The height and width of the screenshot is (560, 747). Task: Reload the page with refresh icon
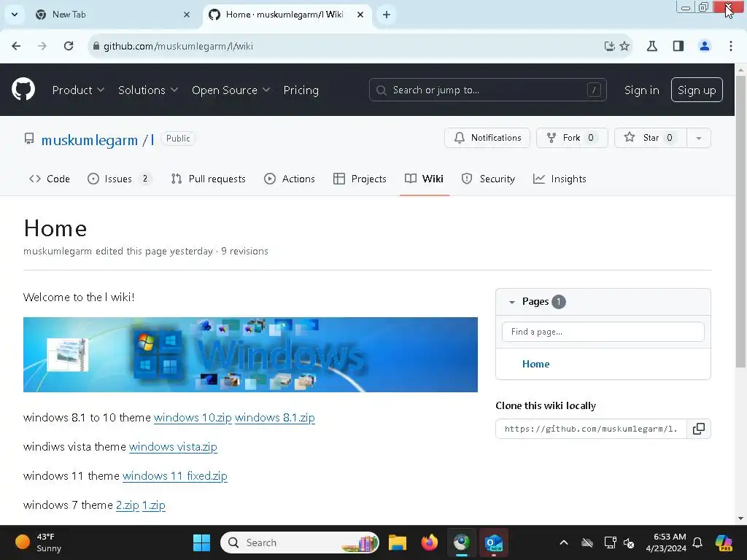[69, 46]
